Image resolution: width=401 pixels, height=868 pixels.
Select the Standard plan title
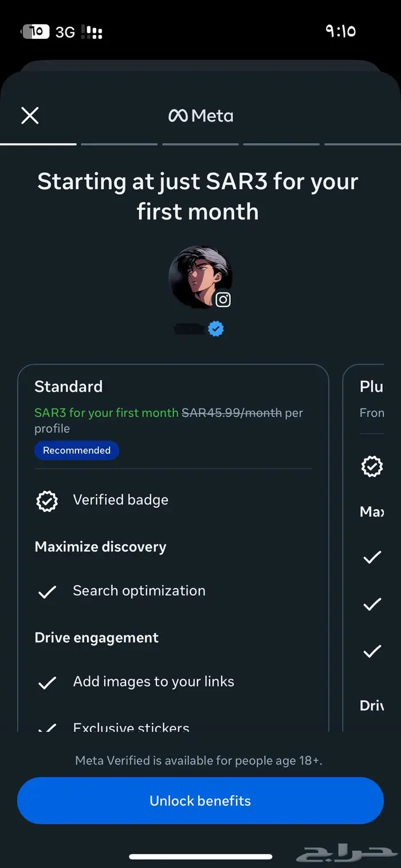coord(69,386)
